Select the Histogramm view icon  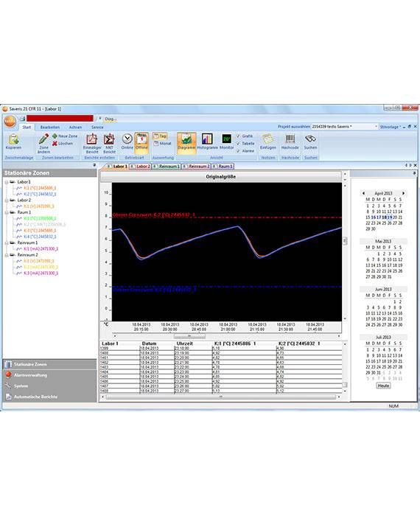click(x=207, y=139)
